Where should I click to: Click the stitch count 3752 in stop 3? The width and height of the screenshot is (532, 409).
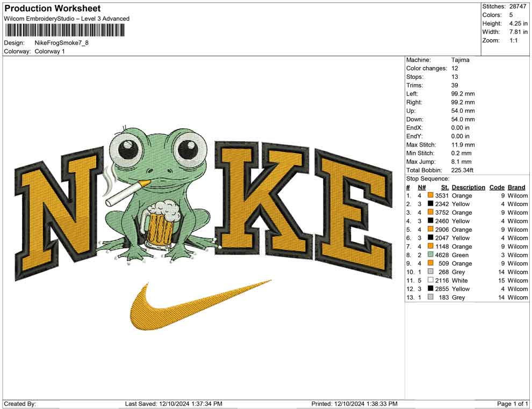point(442,213)
